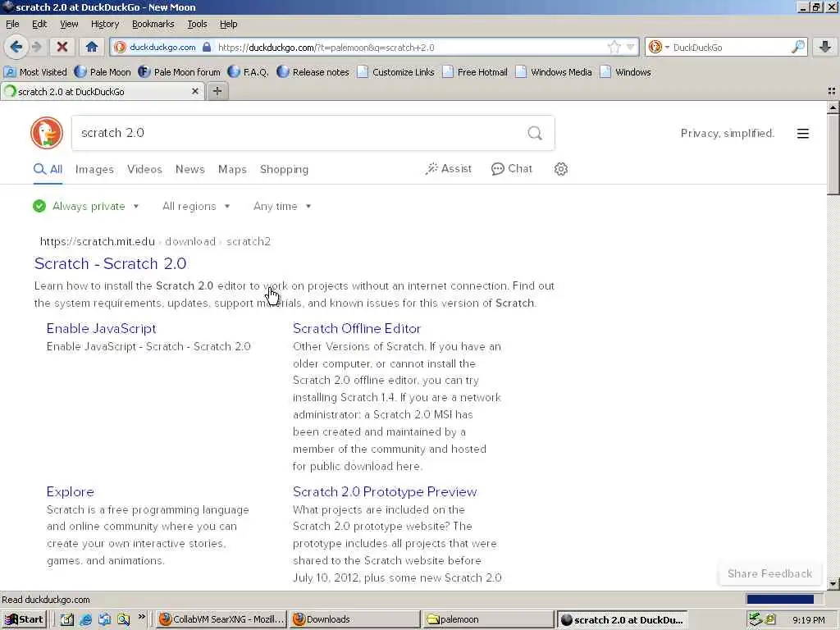Screen dimensions: 840x630
Task: Open the Scratch 2.0 Prototype Preview sublink
Action: click(385, 492)
